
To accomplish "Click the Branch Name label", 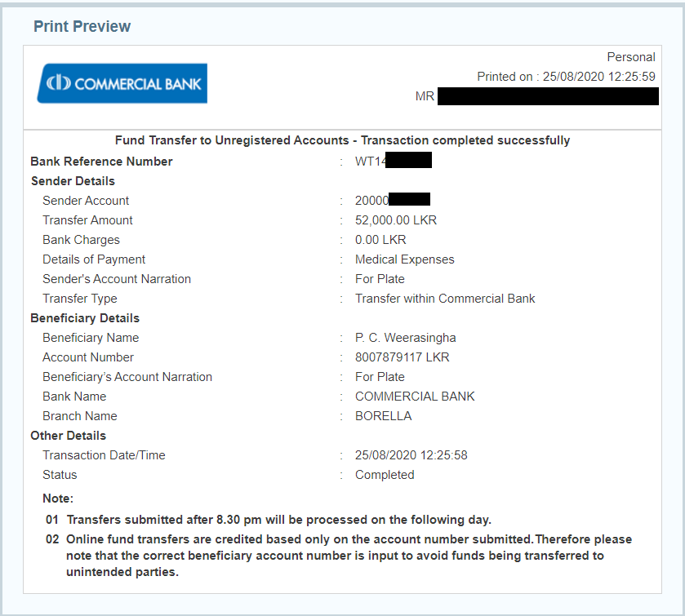I will pyautogui.click(x=79, y=416).
